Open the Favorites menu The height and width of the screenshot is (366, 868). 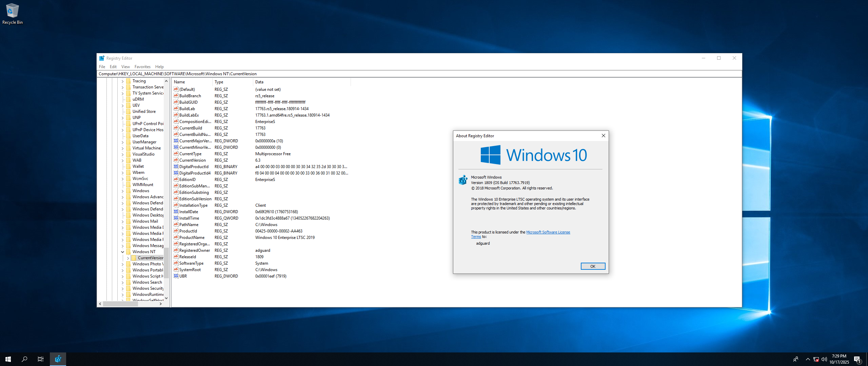(x=142, y=67)
